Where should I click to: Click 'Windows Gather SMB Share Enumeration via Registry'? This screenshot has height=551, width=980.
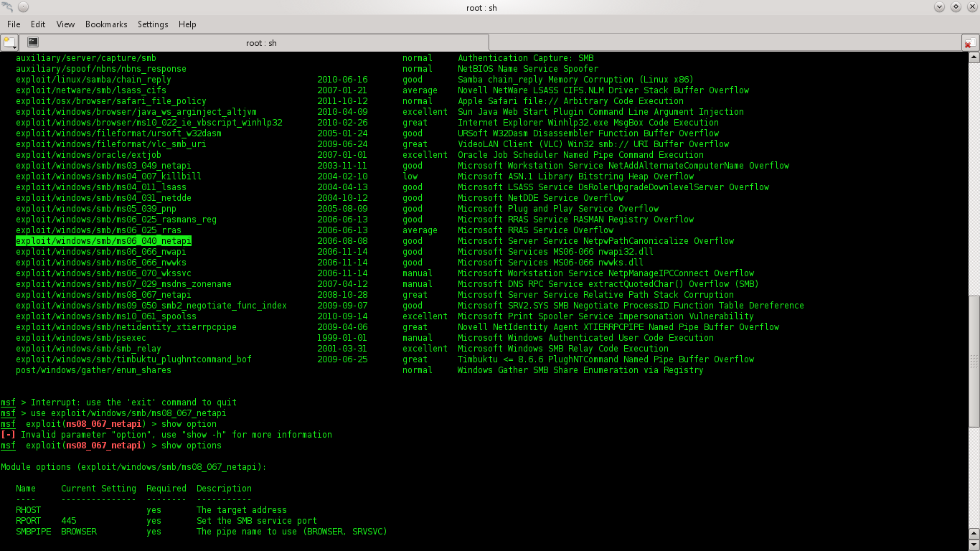(580, 370)
